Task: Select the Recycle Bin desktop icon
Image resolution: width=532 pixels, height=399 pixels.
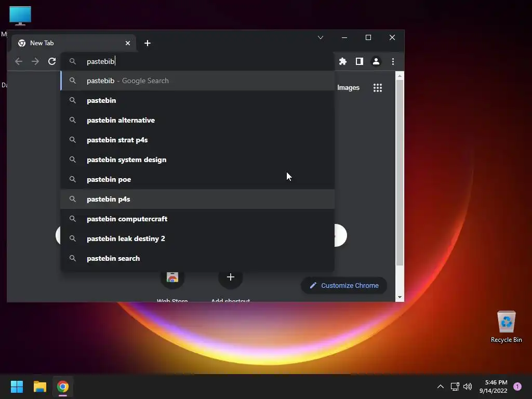Action: pos(506,326)
